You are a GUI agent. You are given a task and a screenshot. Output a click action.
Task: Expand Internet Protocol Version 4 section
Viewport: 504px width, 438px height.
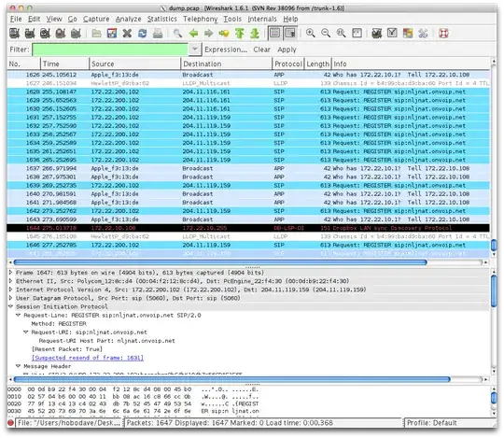tap(10, 290)
